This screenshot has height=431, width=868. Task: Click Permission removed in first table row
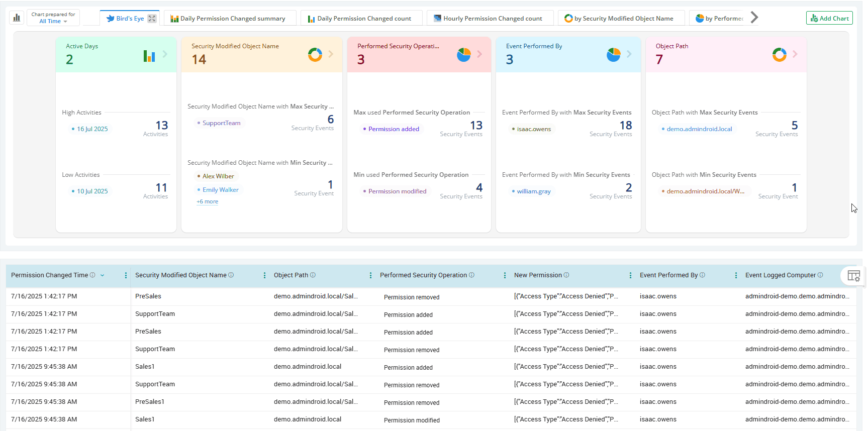click(412, 297)
